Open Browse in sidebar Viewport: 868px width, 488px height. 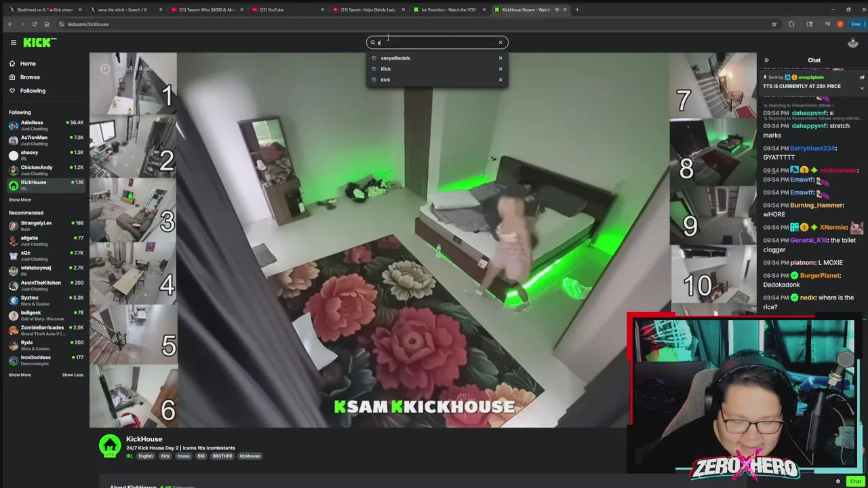click(30, 77)
